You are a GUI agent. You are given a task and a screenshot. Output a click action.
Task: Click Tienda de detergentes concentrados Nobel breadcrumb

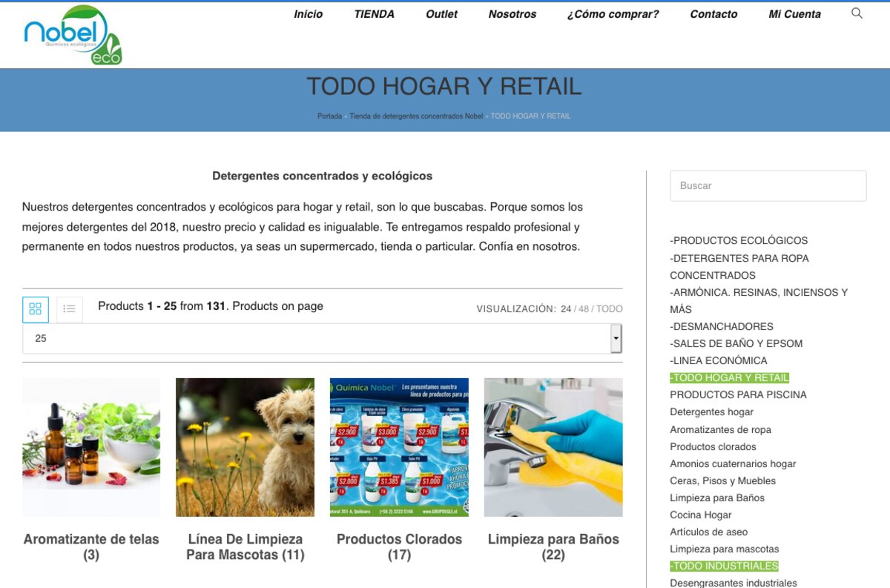tap(416, 116)
